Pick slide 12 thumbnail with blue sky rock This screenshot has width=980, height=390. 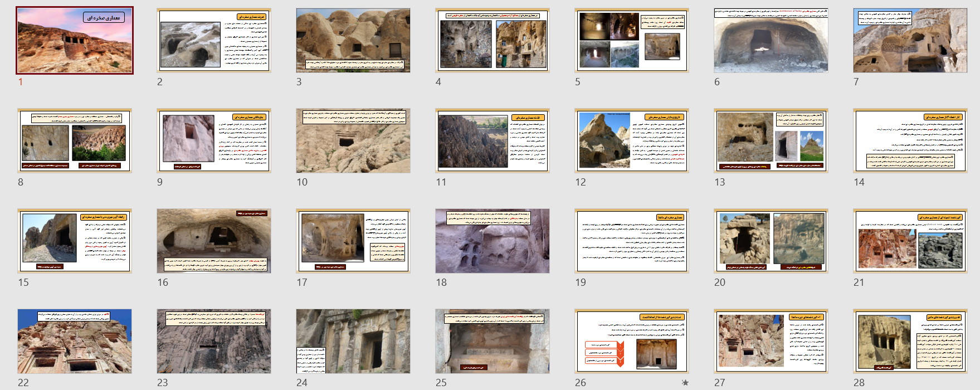632,140
